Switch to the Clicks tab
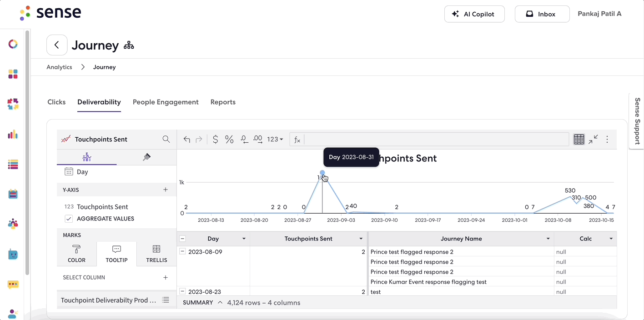Screen dimensions: 644x320 coord(56,102)
